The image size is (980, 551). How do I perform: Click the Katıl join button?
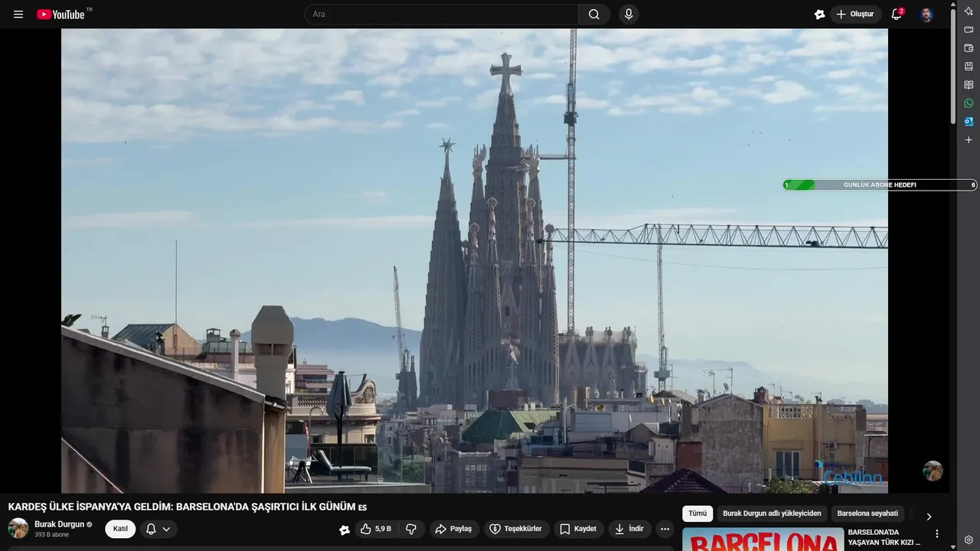pyautogui.click(x=120, y=529)
